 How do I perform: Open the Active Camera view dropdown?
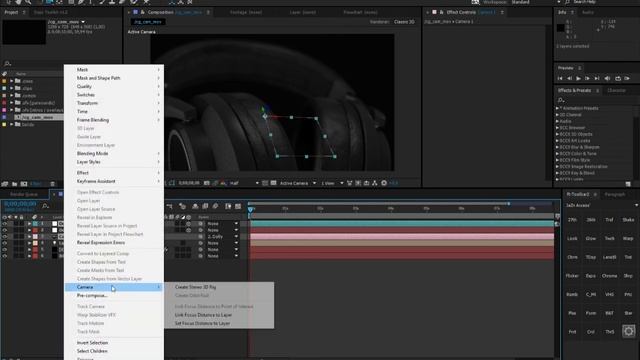(x=298, y=183)
